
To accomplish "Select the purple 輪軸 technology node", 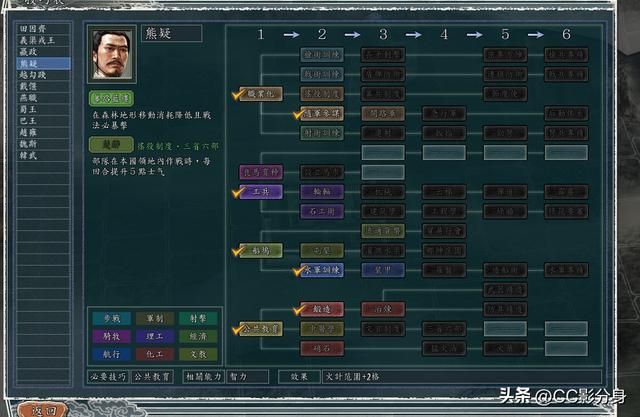I will 322,192.
